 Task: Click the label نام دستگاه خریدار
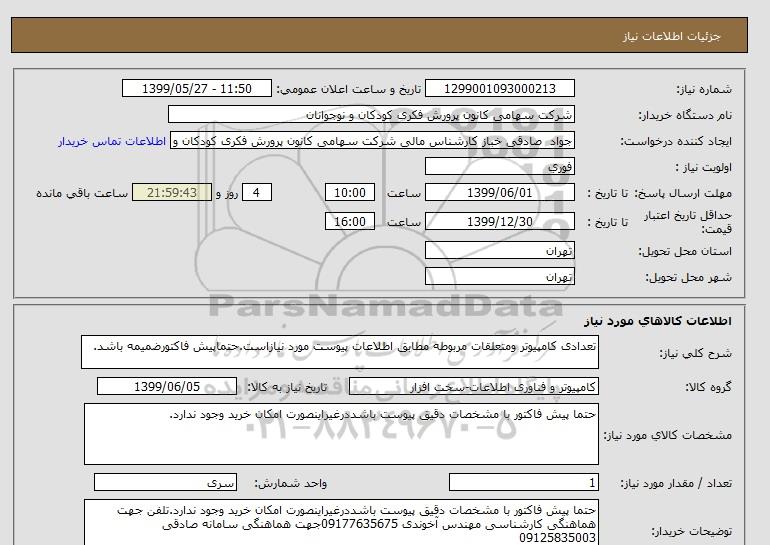[685, 115]
